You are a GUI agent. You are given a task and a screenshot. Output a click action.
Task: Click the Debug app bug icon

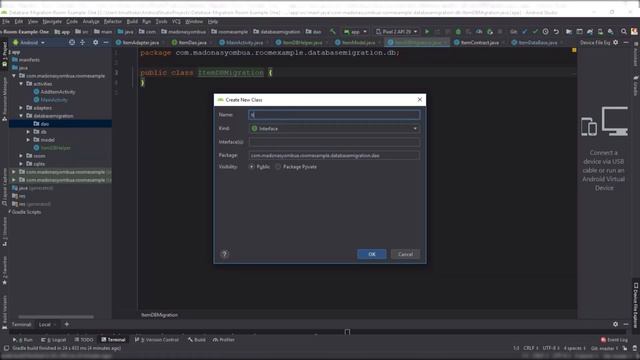point(458,31)
